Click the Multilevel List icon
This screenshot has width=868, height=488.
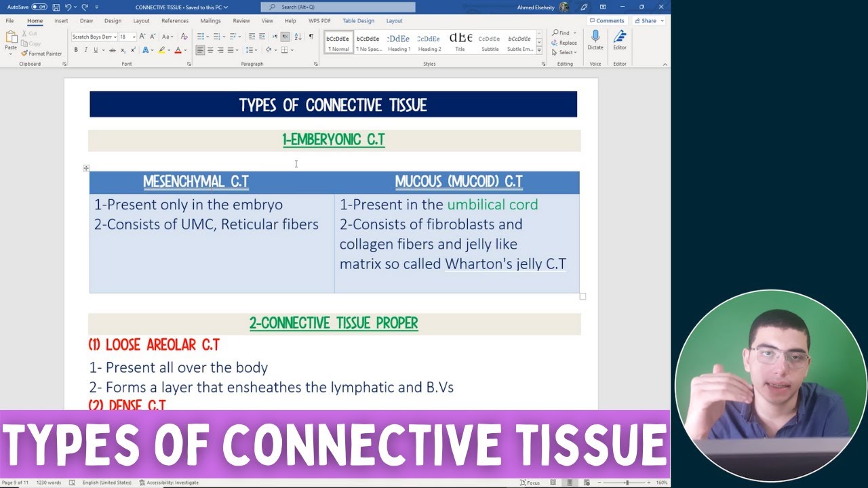pyautogui.click(x=233, y=37)
